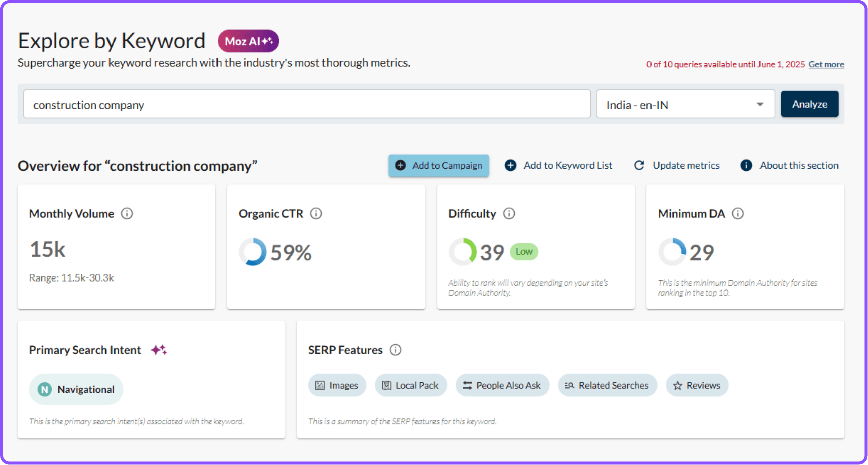Open the India - en-IN locale dropdown

685,105
